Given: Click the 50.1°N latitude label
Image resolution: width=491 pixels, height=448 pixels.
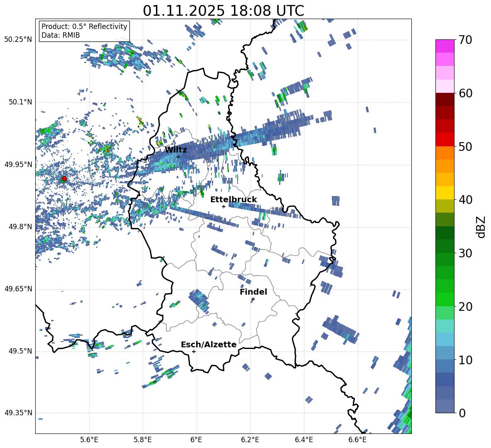Looking at the screenshot, I should 20,102.
